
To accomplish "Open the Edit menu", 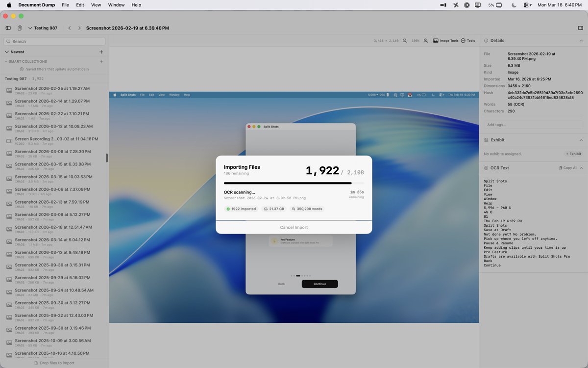I will point(80,5).
